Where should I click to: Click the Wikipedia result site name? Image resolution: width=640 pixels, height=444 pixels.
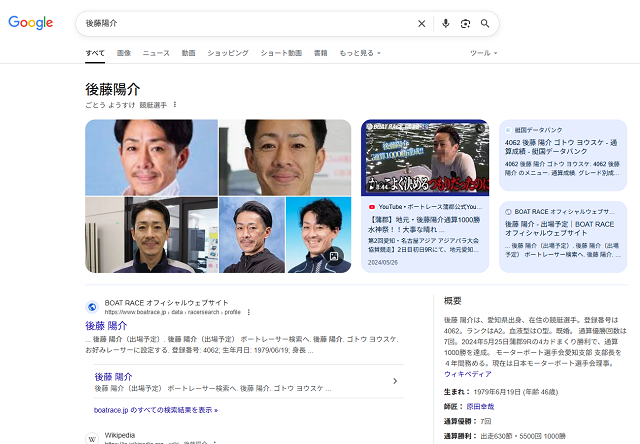pyautogui.click(x=120, y=435)
